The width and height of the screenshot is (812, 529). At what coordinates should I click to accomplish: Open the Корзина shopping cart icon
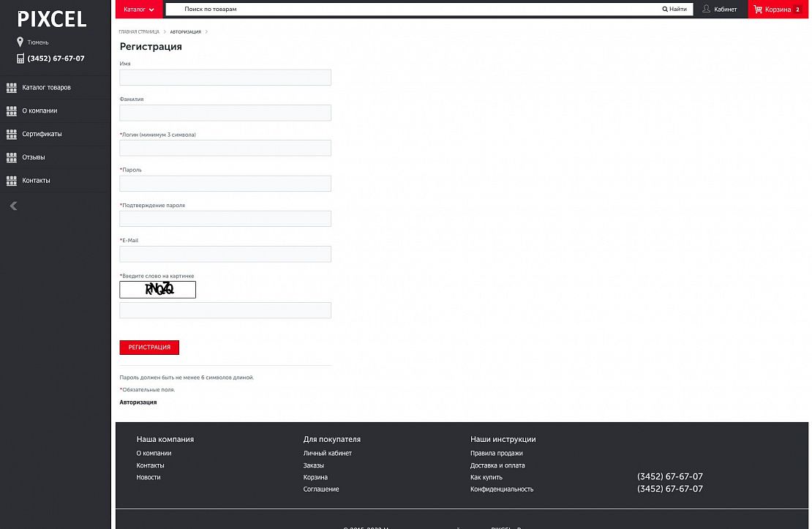pyautogui.click(x=758, y=10)
